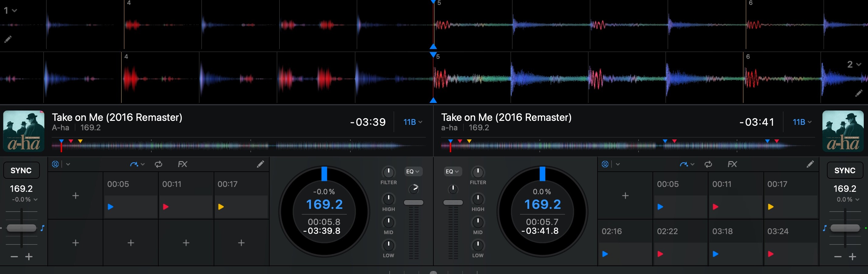Screen dimensions: 868x274
Task: Trigger the red 00:11 cue on deck 1
Action: click(x=186, y=195)
